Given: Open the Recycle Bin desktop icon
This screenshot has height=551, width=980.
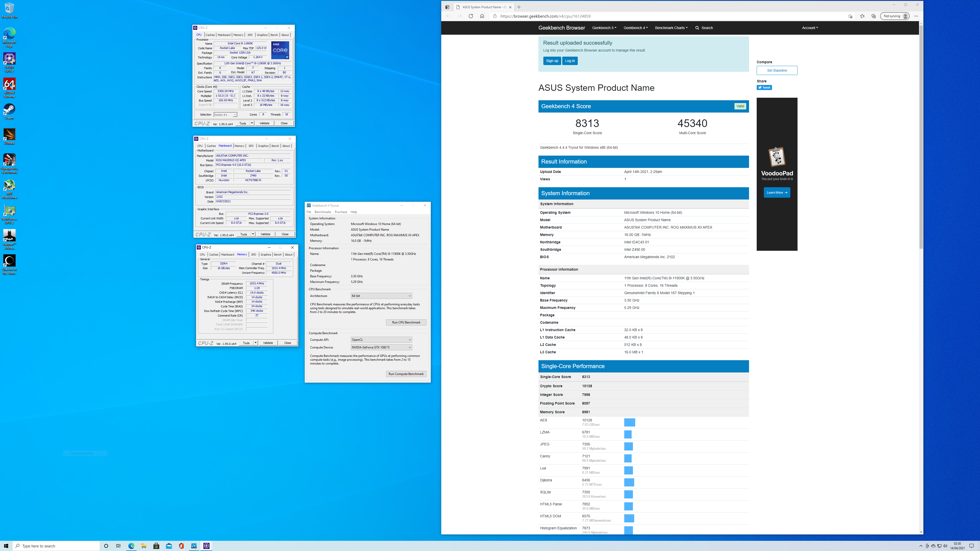Looking at the screenshot, I should (x=9, y=10).
